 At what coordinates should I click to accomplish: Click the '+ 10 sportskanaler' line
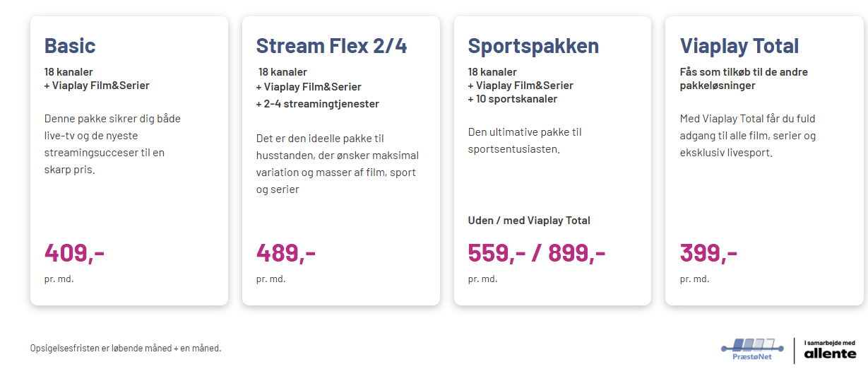[513, 99]
